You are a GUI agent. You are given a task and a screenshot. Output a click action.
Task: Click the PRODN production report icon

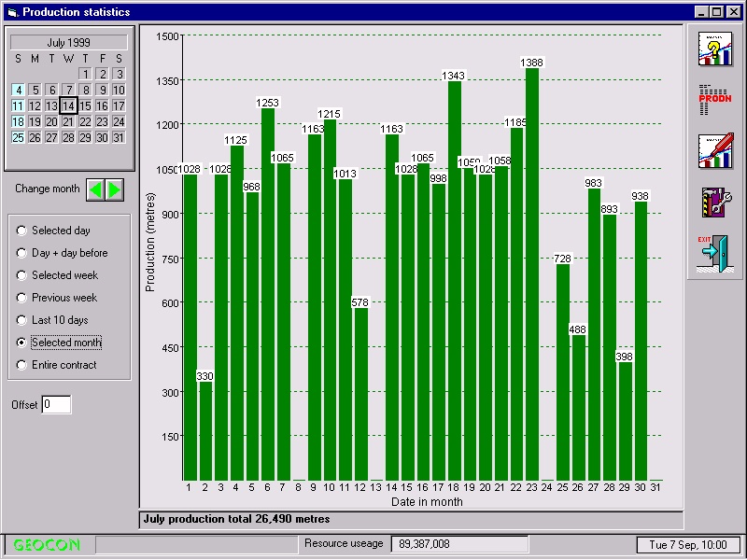coord(715,100)
